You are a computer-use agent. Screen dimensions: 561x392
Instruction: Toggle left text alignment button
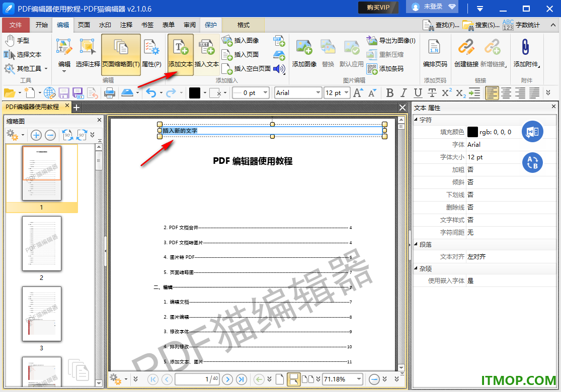point(492,93)
